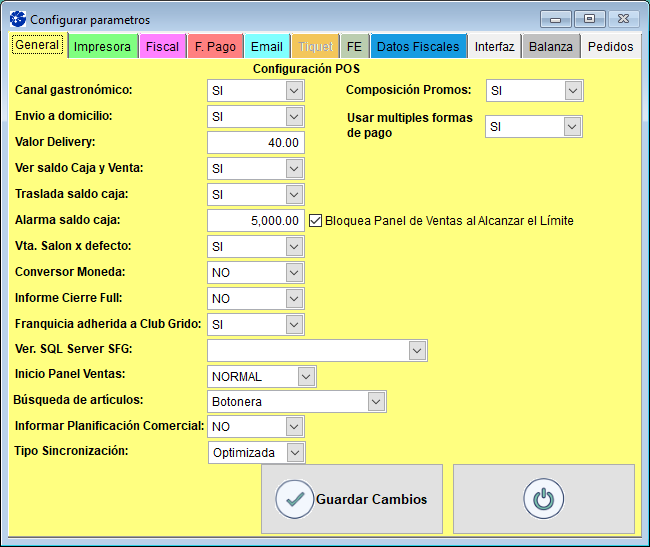Click the power icon exit button

(x=543, y=499)
